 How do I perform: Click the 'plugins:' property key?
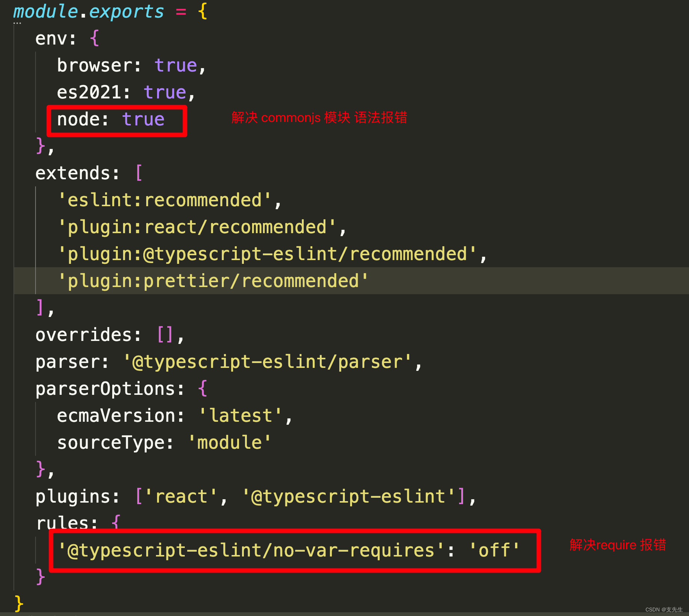click(77, 497)
